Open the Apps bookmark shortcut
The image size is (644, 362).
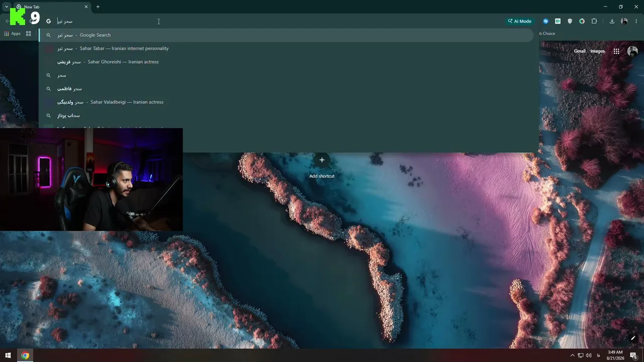pyautogui.click(x=12, y=34)
